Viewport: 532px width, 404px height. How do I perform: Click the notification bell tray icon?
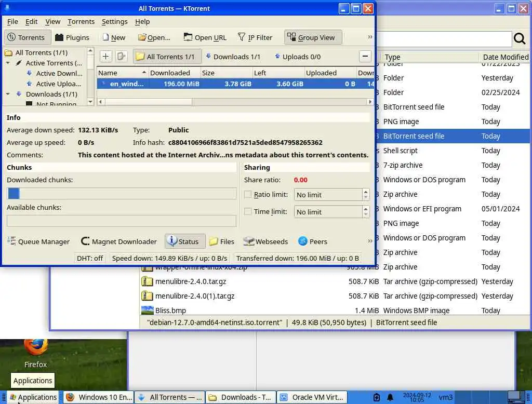(390, 397)
